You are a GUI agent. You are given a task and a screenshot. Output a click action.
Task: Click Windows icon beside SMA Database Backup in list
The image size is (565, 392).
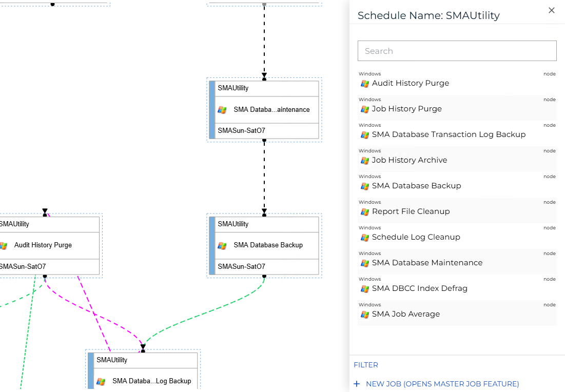365,186
